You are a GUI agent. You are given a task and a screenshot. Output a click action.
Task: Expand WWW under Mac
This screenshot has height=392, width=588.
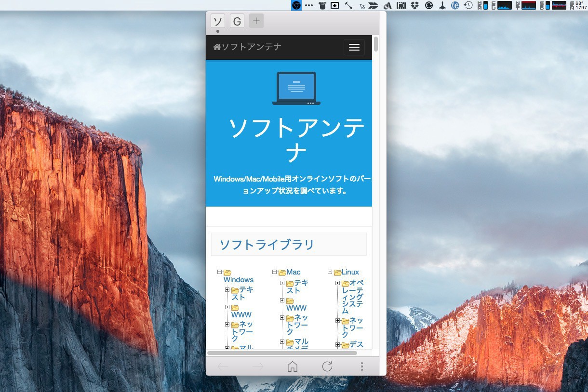coord(282,300)
